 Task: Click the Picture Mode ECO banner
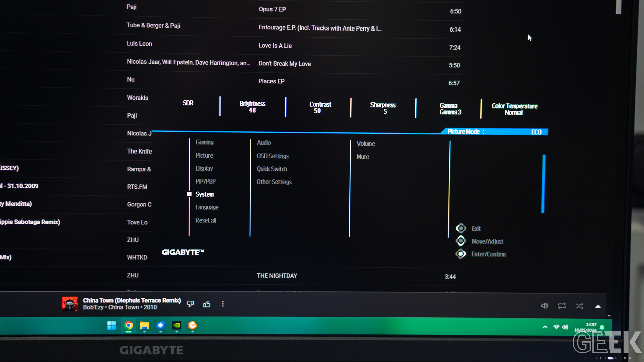pos(494,132)
